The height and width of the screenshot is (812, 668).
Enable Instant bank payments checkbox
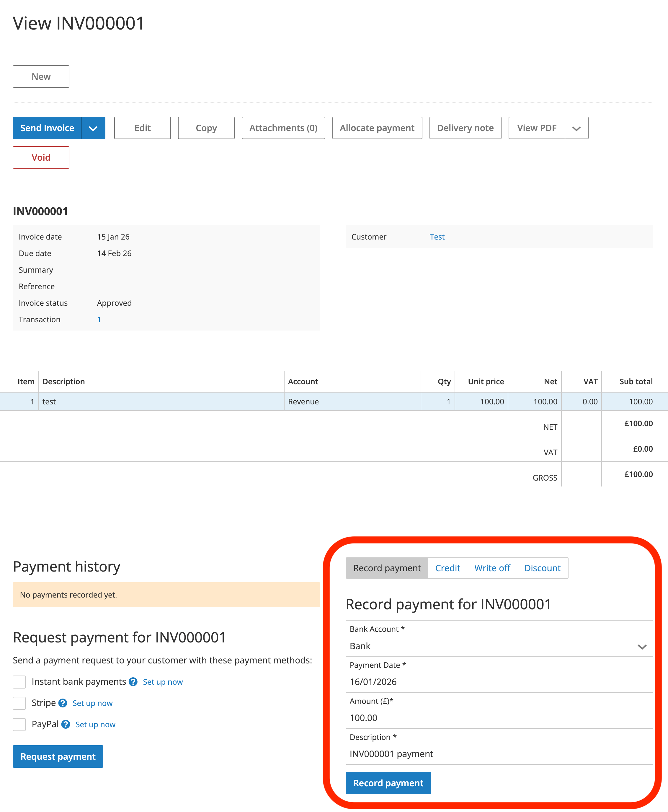tap(19, 682)
